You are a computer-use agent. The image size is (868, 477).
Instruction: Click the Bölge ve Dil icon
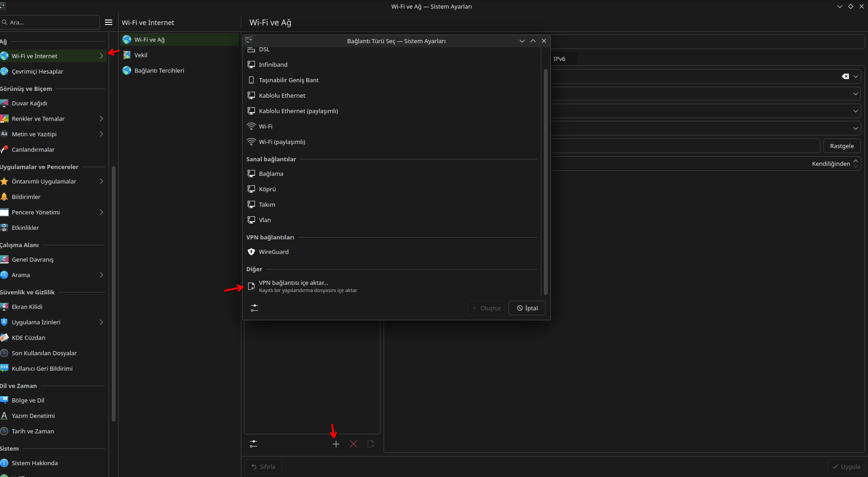pyautogui.click(x=5, y=400)
